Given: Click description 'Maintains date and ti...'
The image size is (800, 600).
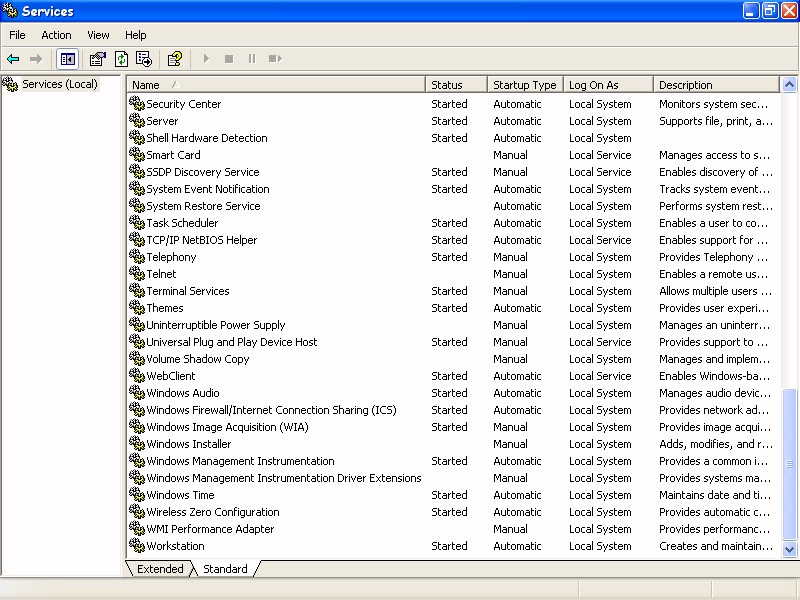Looking at the screenshot, I should click(x=715, y=495).
